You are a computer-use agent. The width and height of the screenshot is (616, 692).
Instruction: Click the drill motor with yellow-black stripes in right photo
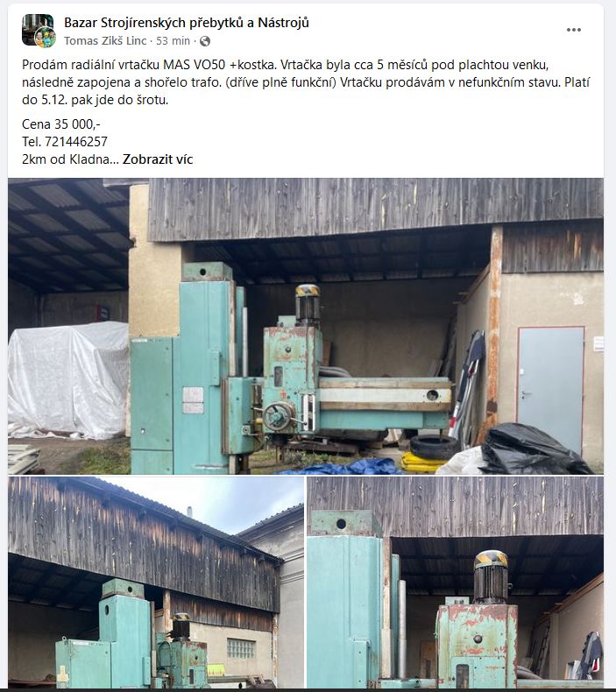(491, 577)
